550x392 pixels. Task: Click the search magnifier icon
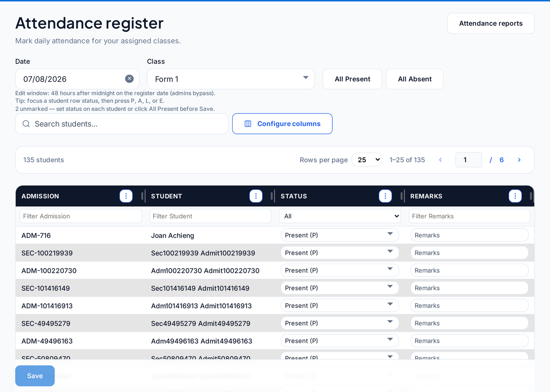pos(26,124)
